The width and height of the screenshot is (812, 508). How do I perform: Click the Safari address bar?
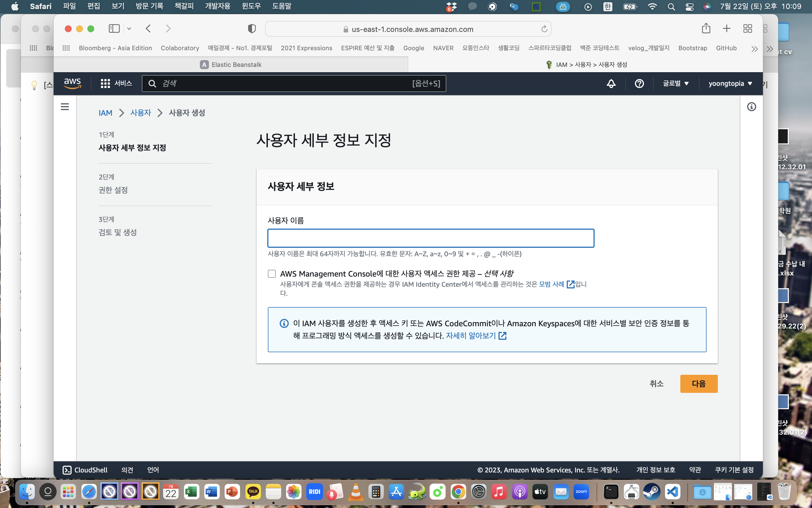[408, 29]
